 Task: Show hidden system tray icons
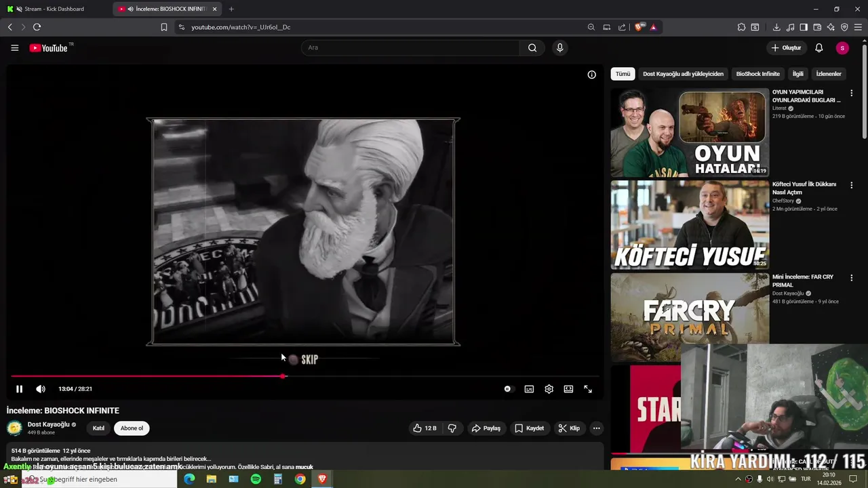[x=738, y=479]
